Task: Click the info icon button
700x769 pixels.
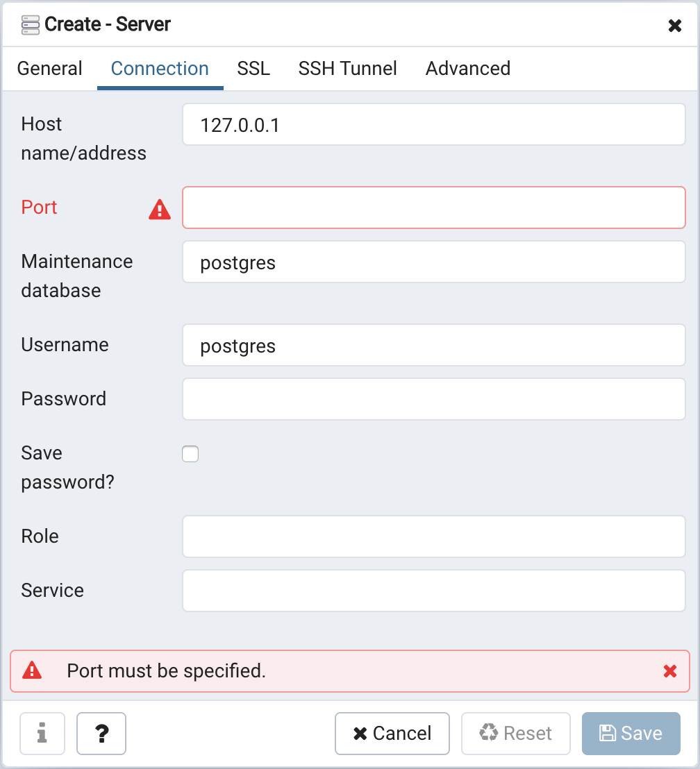Action: 42,734
